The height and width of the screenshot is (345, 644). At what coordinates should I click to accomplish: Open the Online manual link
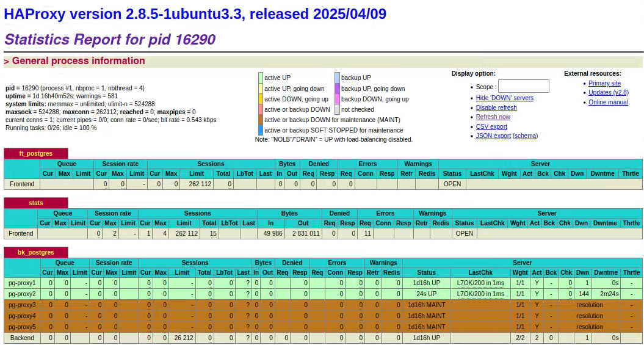point(608,102)
